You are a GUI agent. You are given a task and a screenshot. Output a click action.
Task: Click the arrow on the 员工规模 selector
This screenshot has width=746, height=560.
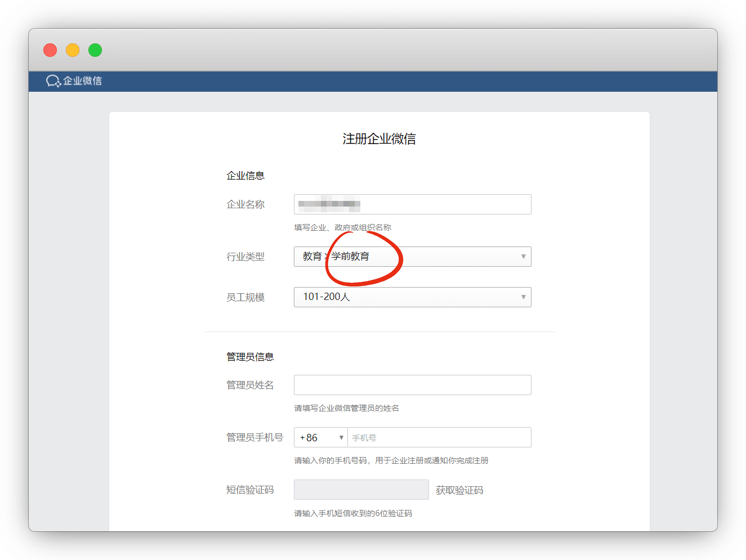pos(523,297)
